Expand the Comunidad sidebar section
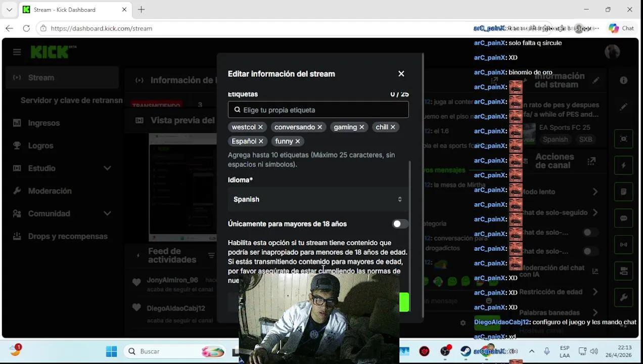The width and height of the screenshot is (643, 364). pos(63,214)
